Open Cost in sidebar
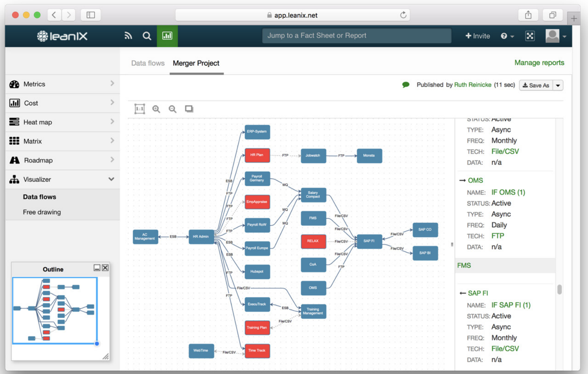Image resolution: width=588 pixels, height=374 pixels. pyautogui.click(x=62, y=103)
